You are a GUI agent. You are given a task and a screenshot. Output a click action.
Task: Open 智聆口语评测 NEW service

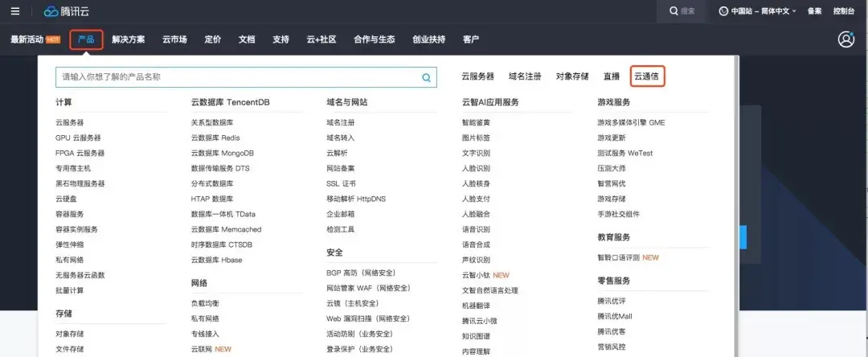coord(628,257)
